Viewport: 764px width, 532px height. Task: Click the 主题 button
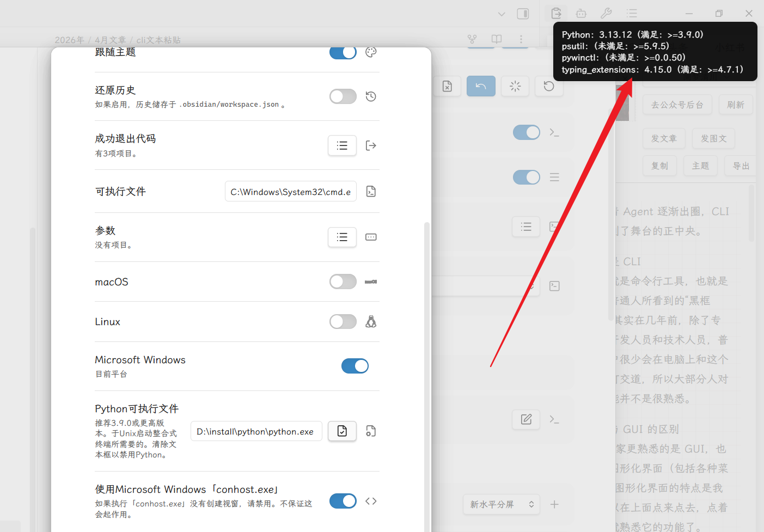click(701, 166)
